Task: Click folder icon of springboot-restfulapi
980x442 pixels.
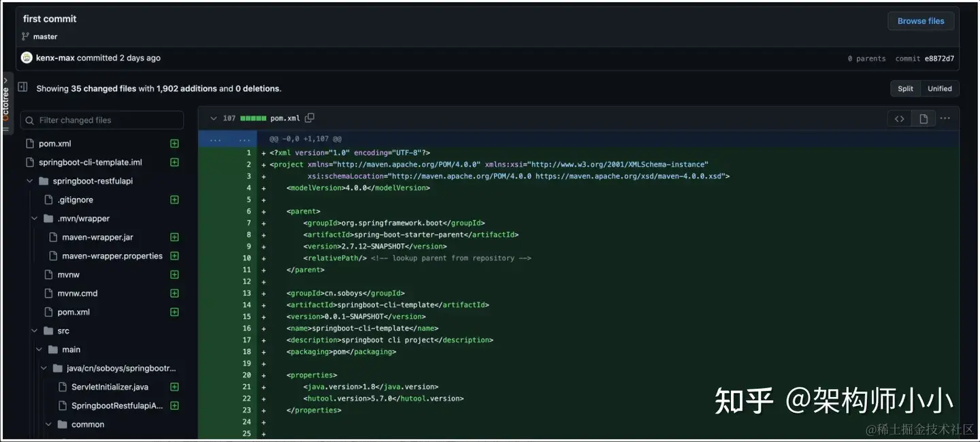Action: click(44, 181)
